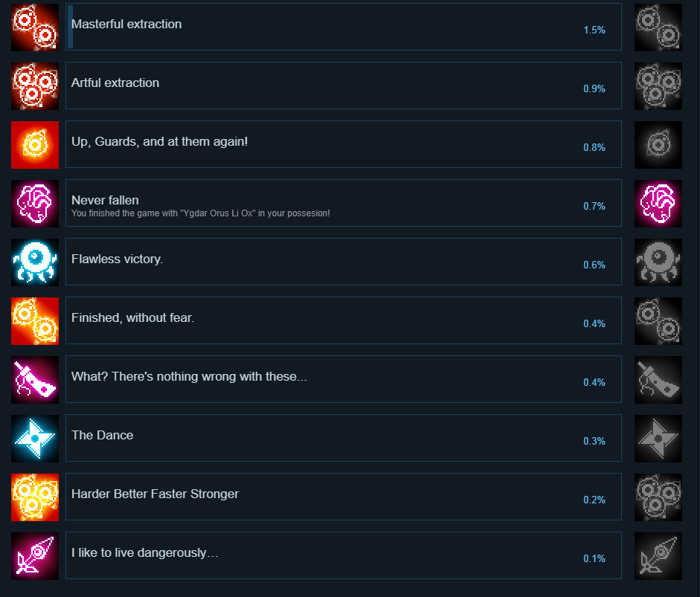Click the unlocked pink brain thumbnail on right

658,204
